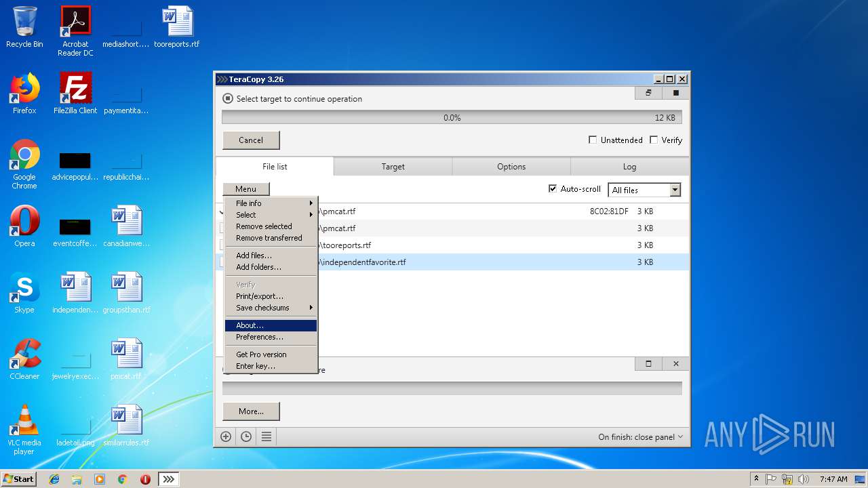Open Recycle Bin desktop icon

(x=24, y=28)
